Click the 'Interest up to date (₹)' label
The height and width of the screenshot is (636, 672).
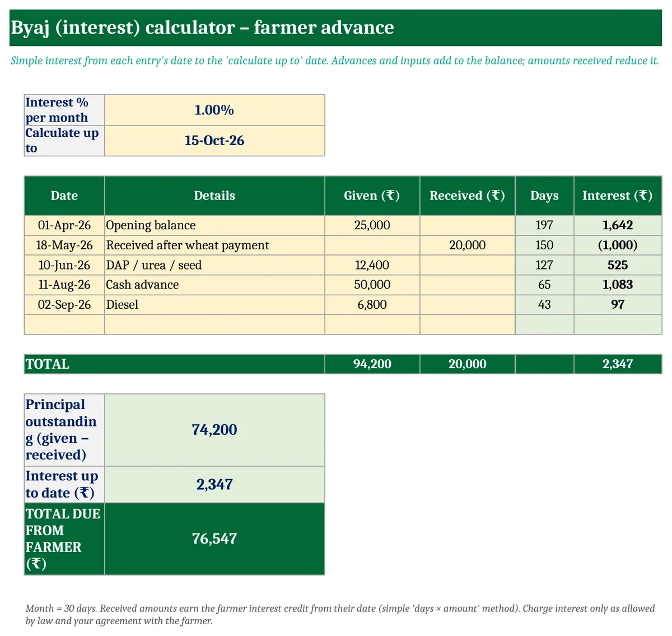pos(64,485)
